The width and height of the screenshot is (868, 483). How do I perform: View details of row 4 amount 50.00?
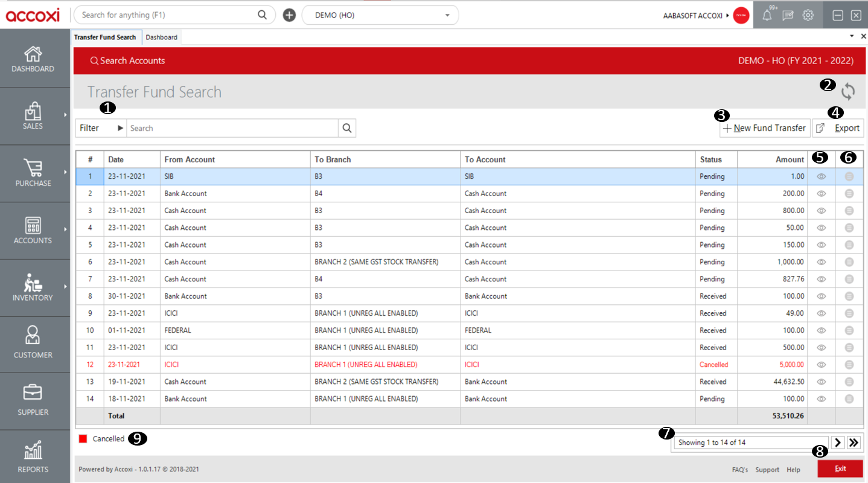coord(821,228)
